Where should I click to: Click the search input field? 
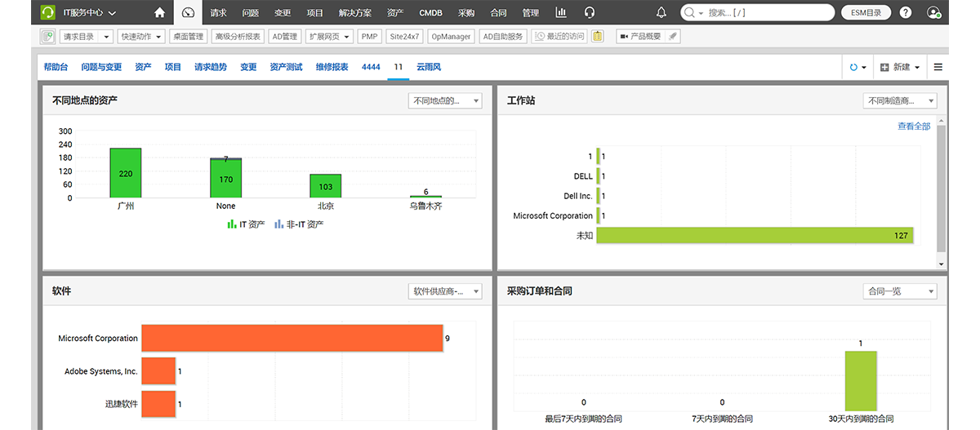[x=768, y=12]
